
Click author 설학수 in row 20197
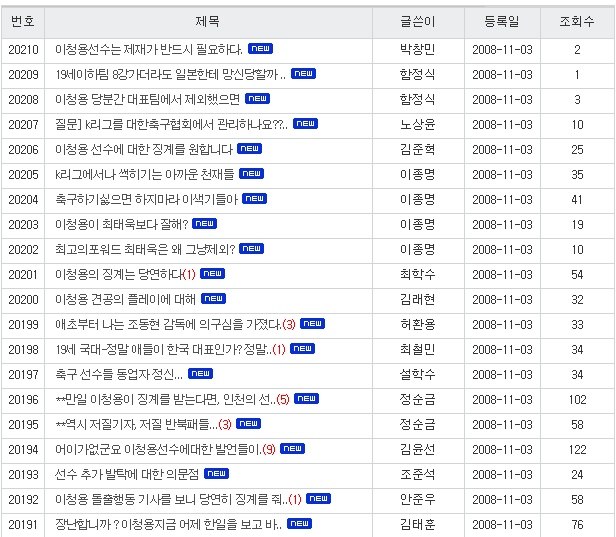[418, 374]
